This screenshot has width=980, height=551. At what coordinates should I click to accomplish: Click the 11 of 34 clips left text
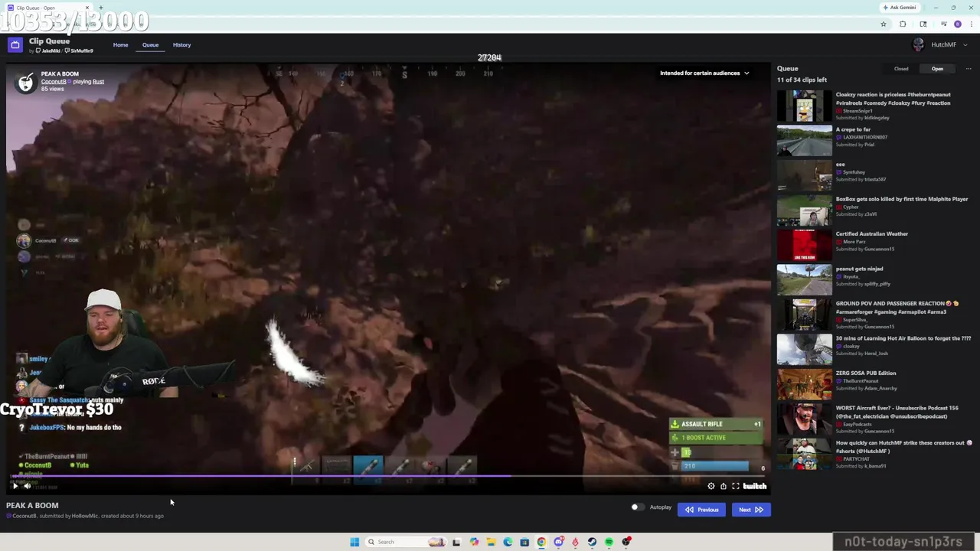[x=802, y=80]
